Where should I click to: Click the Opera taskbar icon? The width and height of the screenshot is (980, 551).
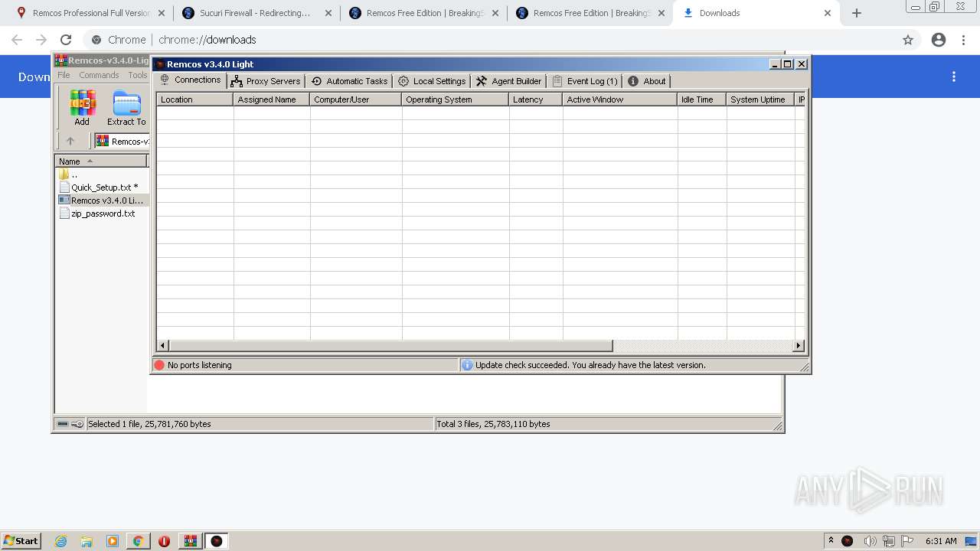point(164,541)
